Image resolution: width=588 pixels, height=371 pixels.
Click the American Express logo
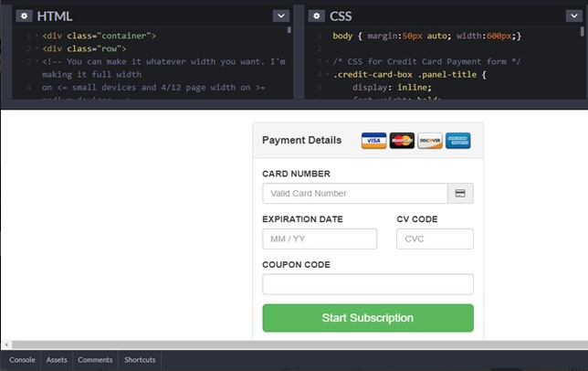[458, 141]
